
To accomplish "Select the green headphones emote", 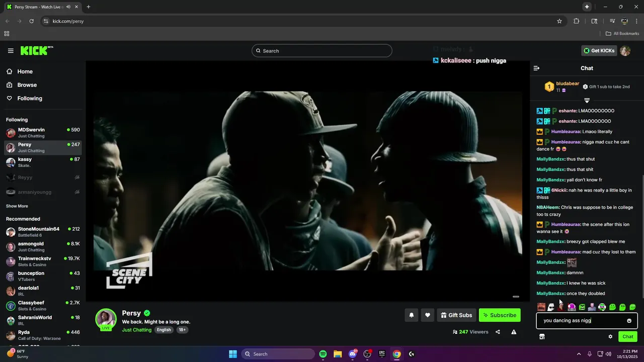I will point(602,307).
